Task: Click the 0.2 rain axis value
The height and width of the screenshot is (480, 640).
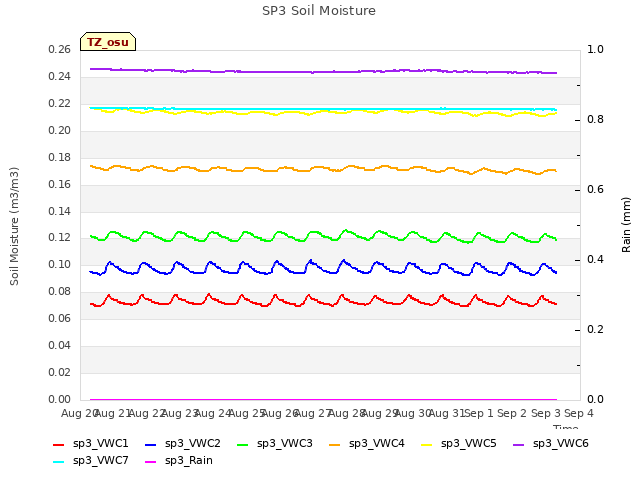Action: pos(595,329)
